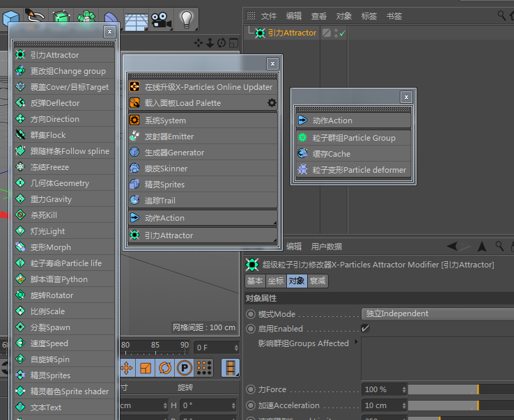
Task: Expand 动作Action submenu in middle palette
Action: tap(203, 218)
